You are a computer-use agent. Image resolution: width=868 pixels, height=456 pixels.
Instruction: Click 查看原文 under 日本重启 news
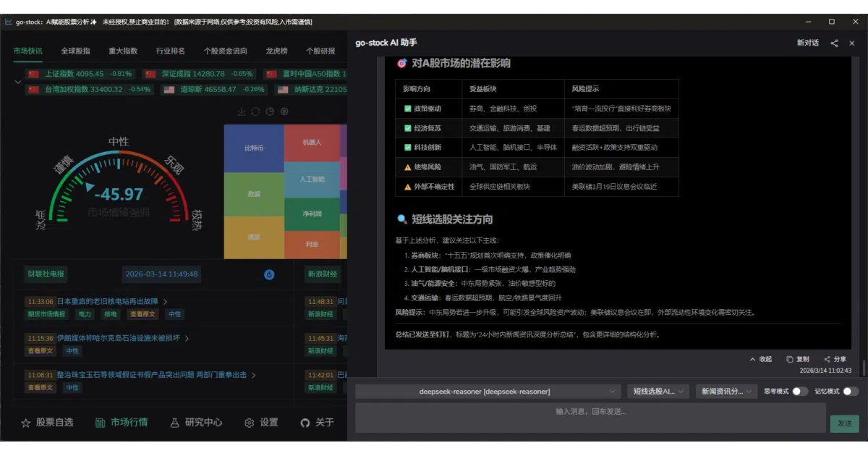point(142,314)
